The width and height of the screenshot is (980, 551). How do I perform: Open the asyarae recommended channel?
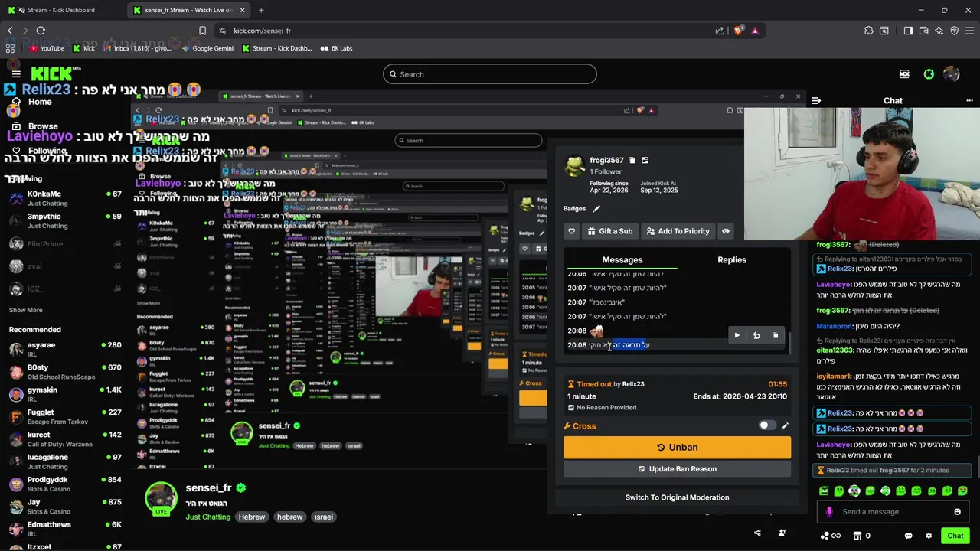point(65,350)
